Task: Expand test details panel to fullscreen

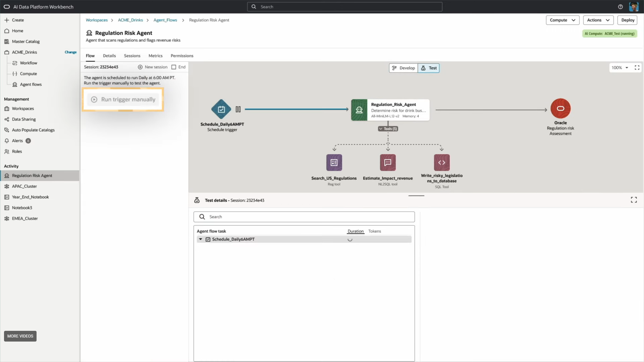Action: pos(634,200)
